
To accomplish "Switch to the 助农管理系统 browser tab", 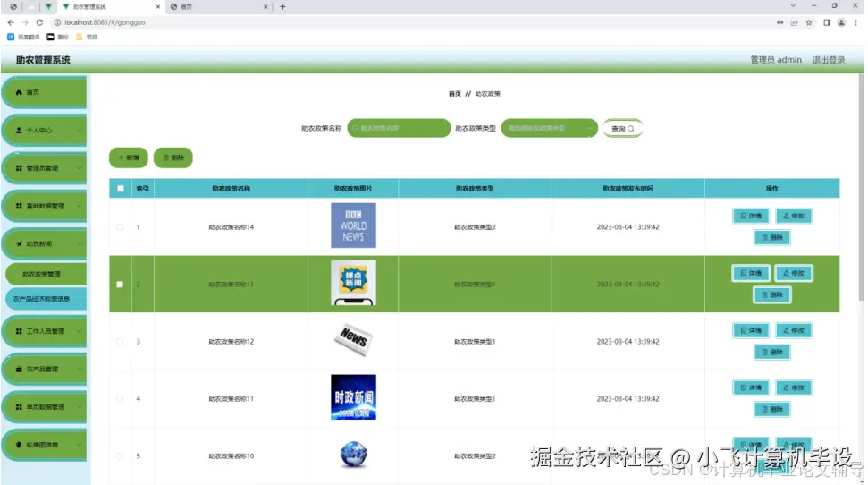I will click(x=111, y=6).
